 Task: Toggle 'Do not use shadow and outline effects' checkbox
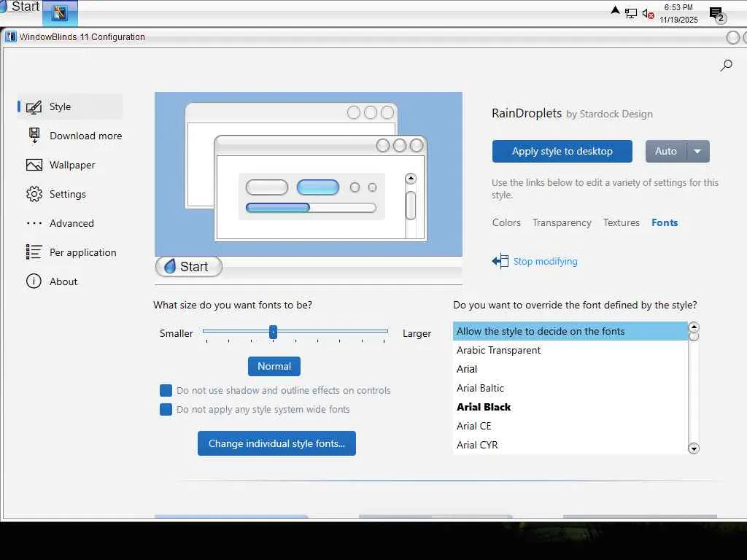(x=166, y=391)
